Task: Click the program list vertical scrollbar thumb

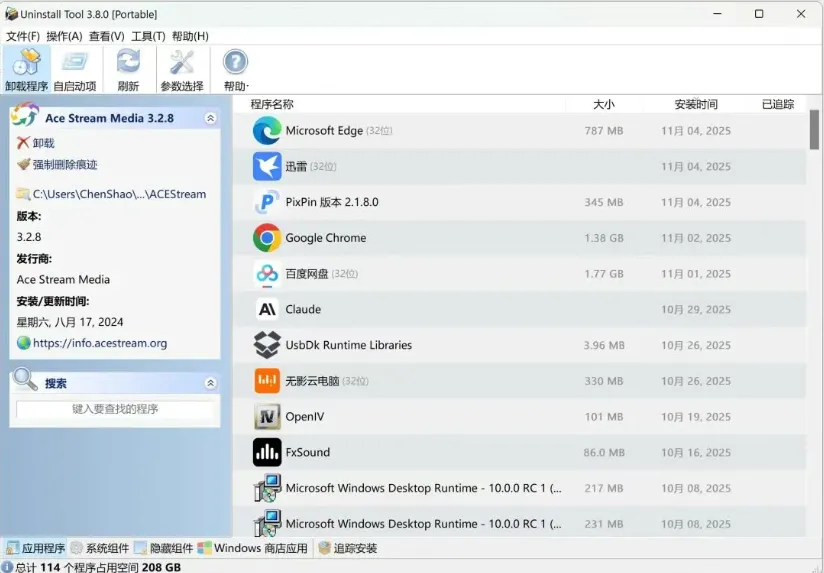Action: tap(814, 129)
